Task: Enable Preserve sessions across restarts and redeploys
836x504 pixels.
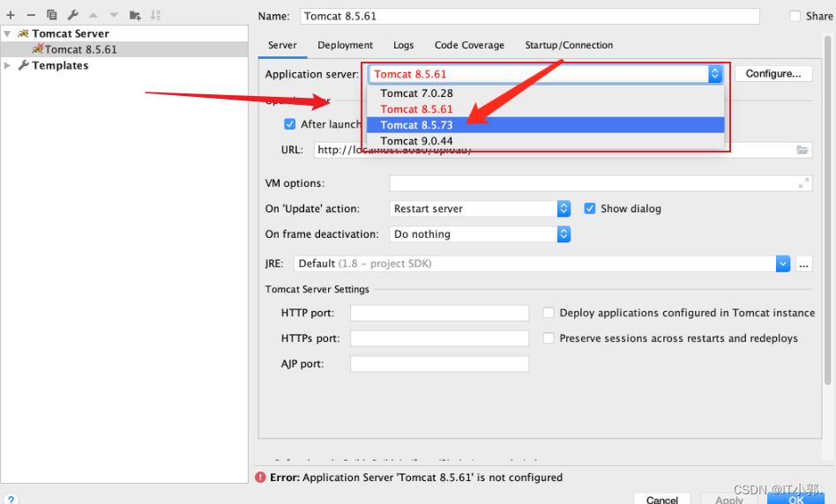Action: pyautogui.click(x=549, y=338)
